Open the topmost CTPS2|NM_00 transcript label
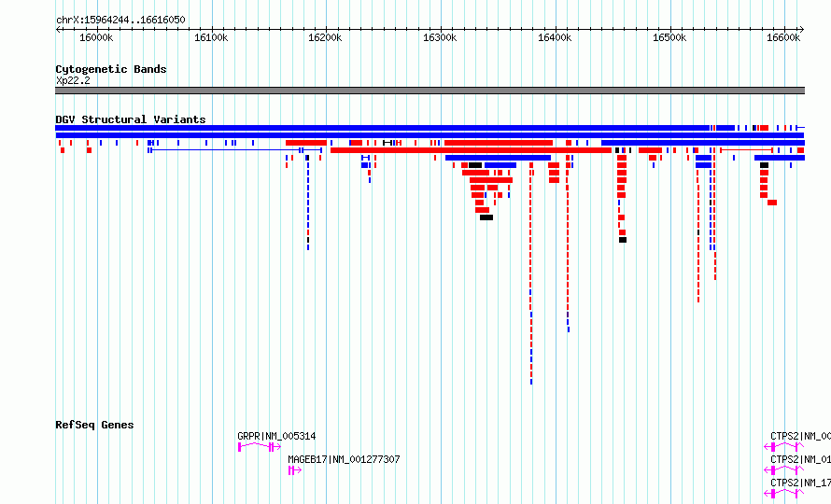Screen dimensions: 831x504 pos(800,436)
